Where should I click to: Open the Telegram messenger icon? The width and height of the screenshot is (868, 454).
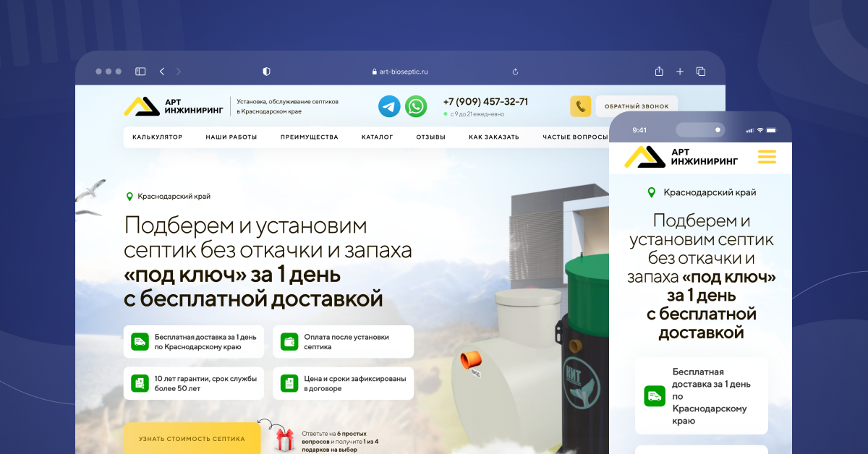point(389,106)
